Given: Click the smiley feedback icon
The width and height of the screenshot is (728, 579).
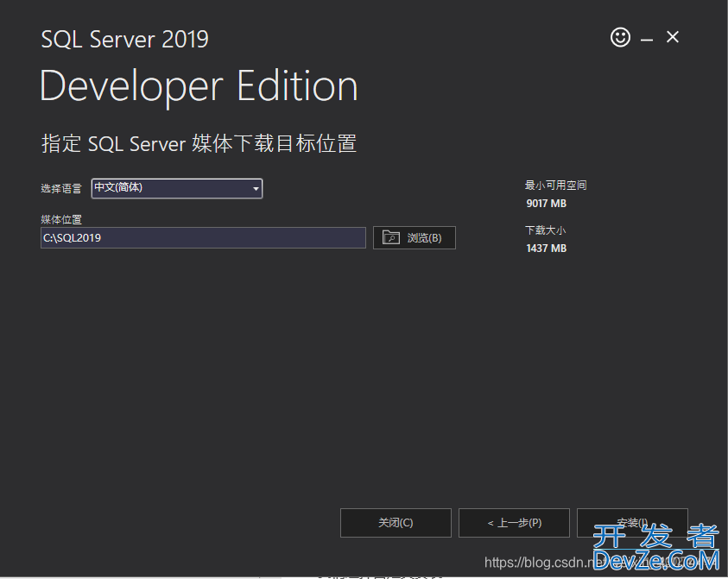Looking at the screenshot, I should [x=620, y=37].
